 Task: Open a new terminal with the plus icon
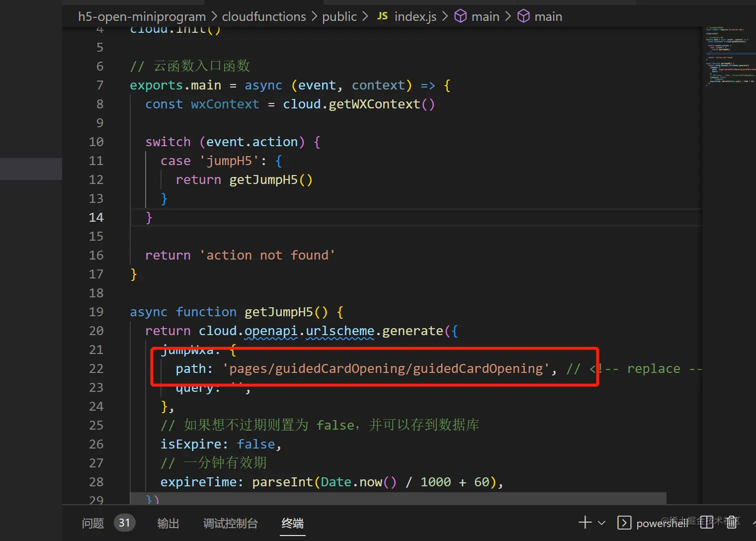[x=584, y=523]
